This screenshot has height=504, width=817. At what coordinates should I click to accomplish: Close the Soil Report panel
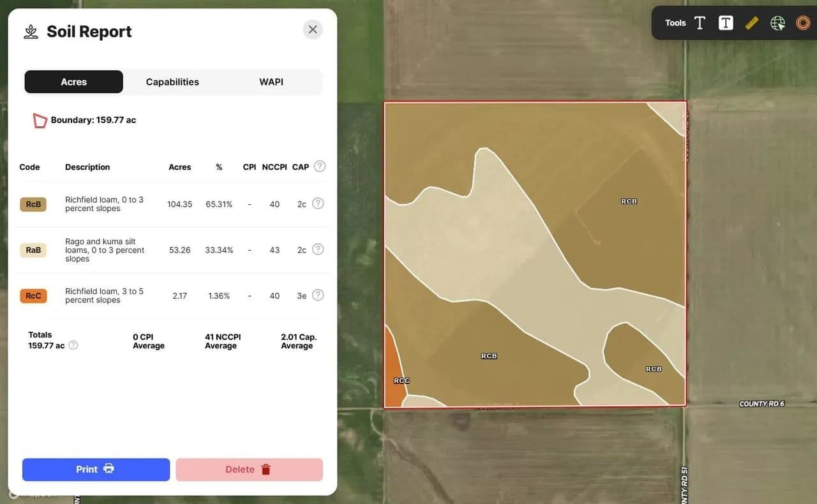pos(313,29)
